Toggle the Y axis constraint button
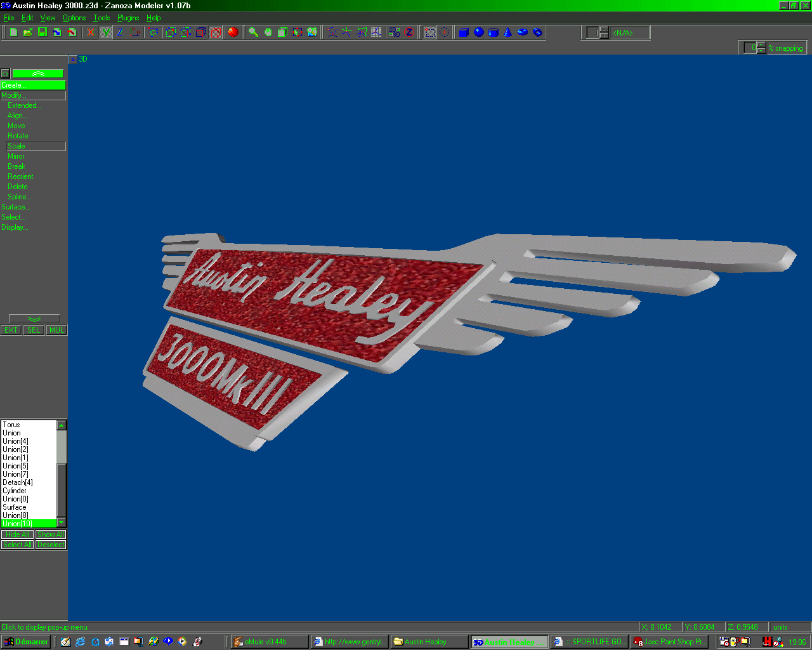The image size is (812, 650). click(x=105, y=32)
